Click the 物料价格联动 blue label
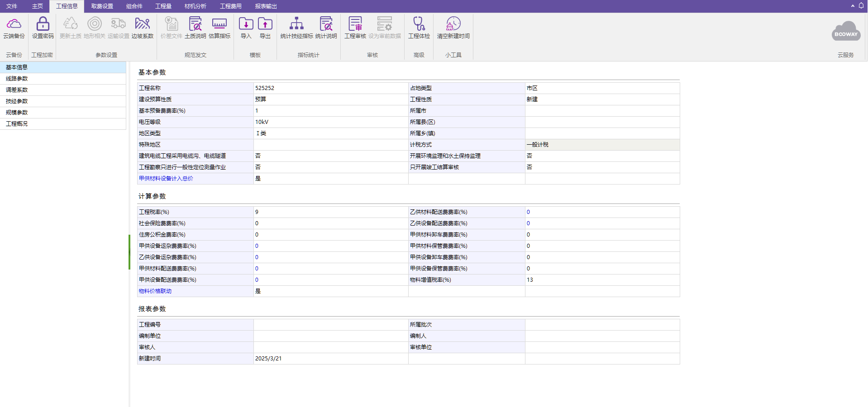 pyautogui.click(x=155, y=291)
